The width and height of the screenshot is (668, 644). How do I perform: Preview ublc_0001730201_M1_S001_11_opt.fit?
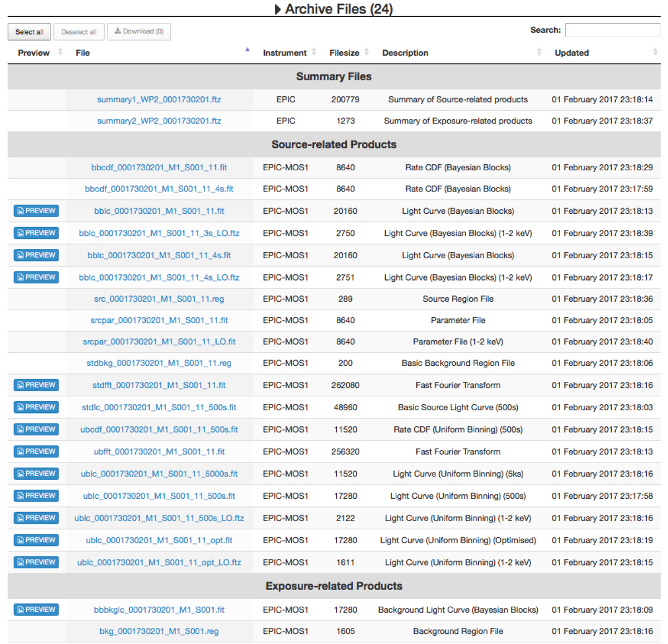(x=36, y=540)
